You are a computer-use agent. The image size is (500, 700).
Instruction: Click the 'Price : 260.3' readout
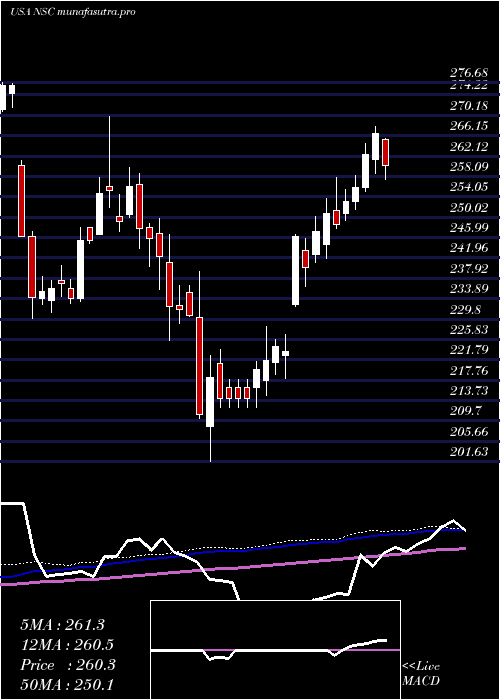[x=68, y=665]
